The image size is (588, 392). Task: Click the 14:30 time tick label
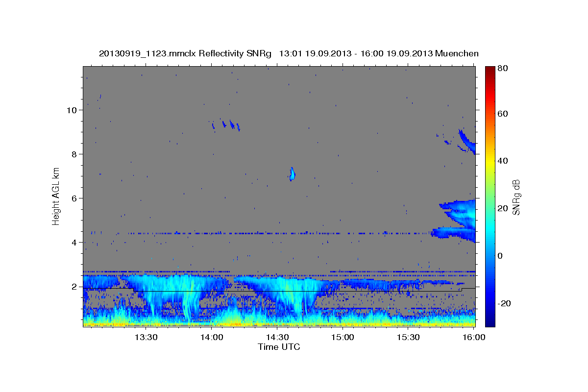(277, 338)
